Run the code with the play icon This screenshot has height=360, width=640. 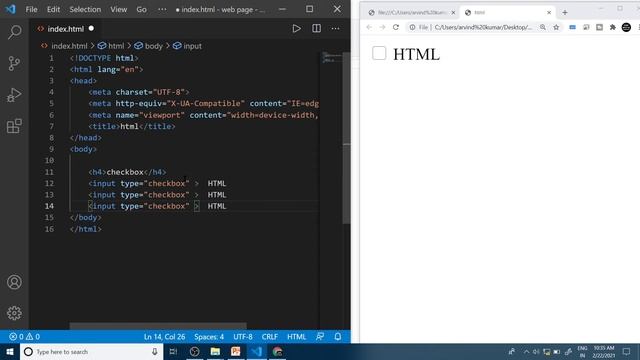click(x=297, y=29)
